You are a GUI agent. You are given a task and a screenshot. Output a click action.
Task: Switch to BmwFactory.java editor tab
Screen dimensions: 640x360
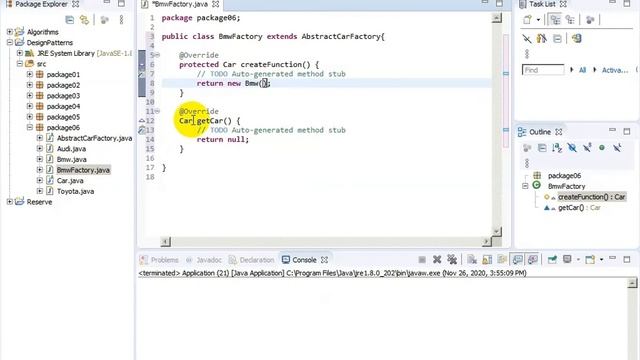181,4
